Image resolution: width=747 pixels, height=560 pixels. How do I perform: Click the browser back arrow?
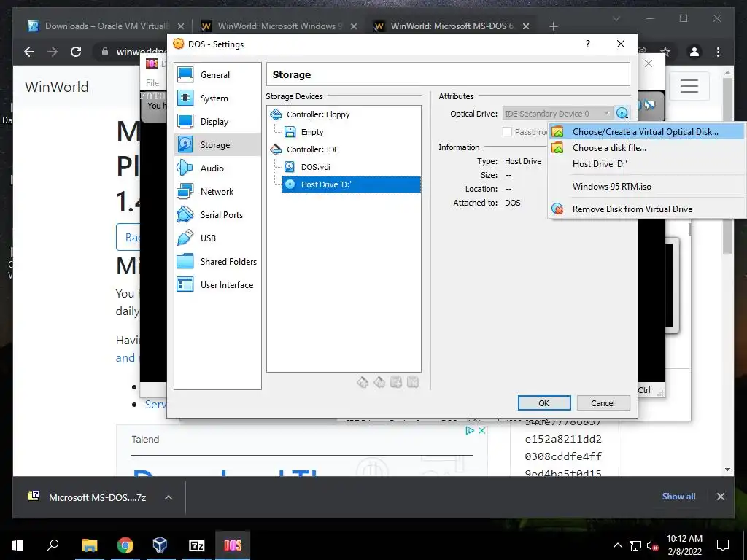click(29, 52)
